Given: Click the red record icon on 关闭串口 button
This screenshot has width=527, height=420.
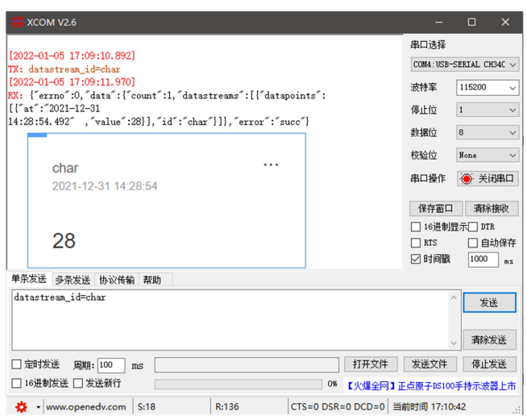Looking at the screenshot, I should coord(467,178).
